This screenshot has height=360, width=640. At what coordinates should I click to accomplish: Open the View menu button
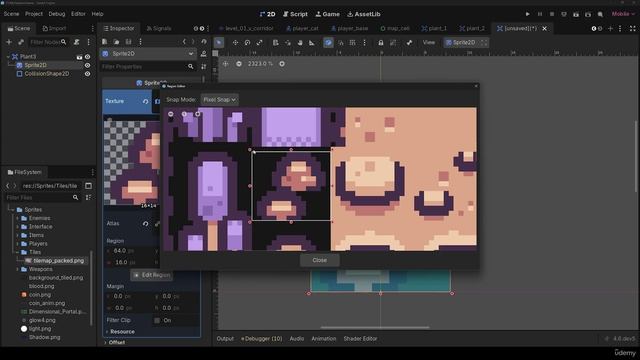click(x=429, y=42)
